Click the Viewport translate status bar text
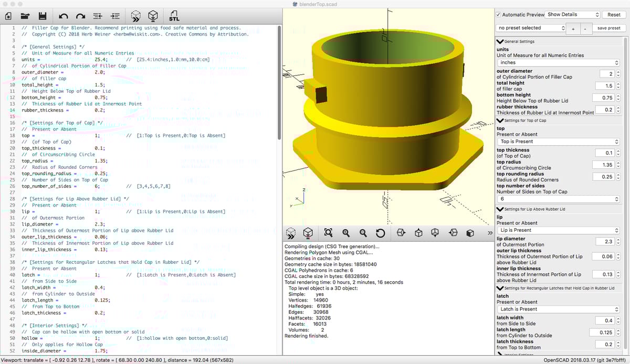 pos(118,360)
